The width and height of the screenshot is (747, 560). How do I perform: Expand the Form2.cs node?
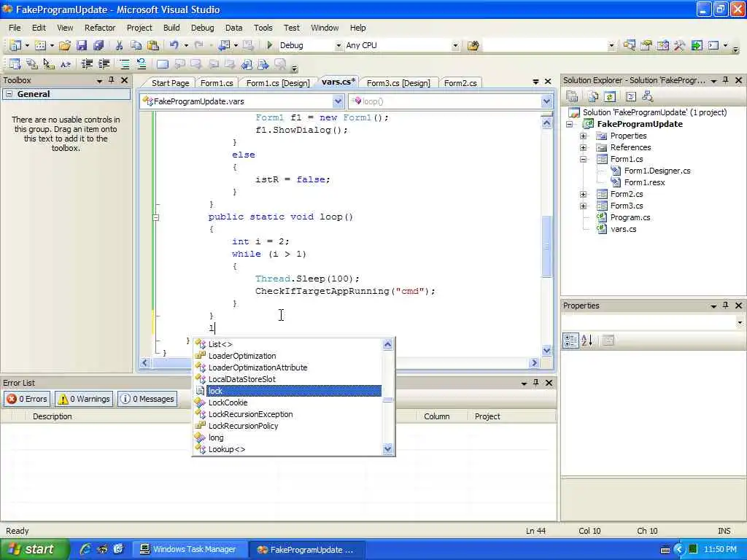click(583, 194)
